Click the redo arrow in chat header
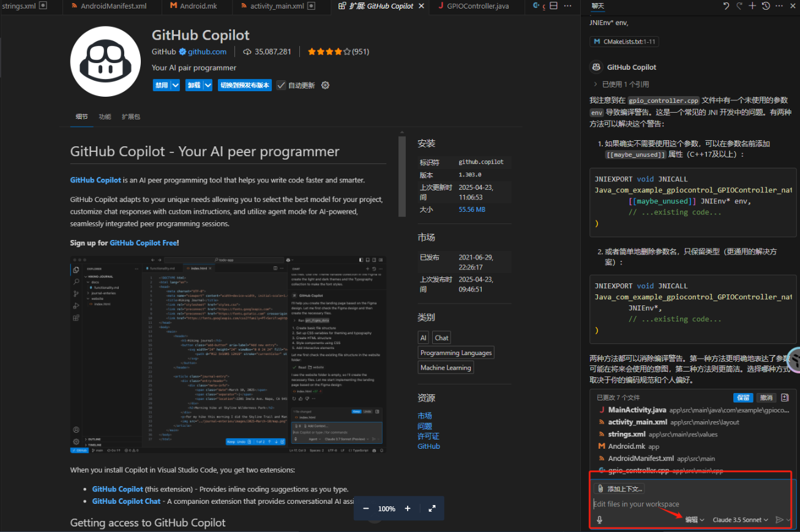This screenshot has width=800, height=532. tap(739, 6)
